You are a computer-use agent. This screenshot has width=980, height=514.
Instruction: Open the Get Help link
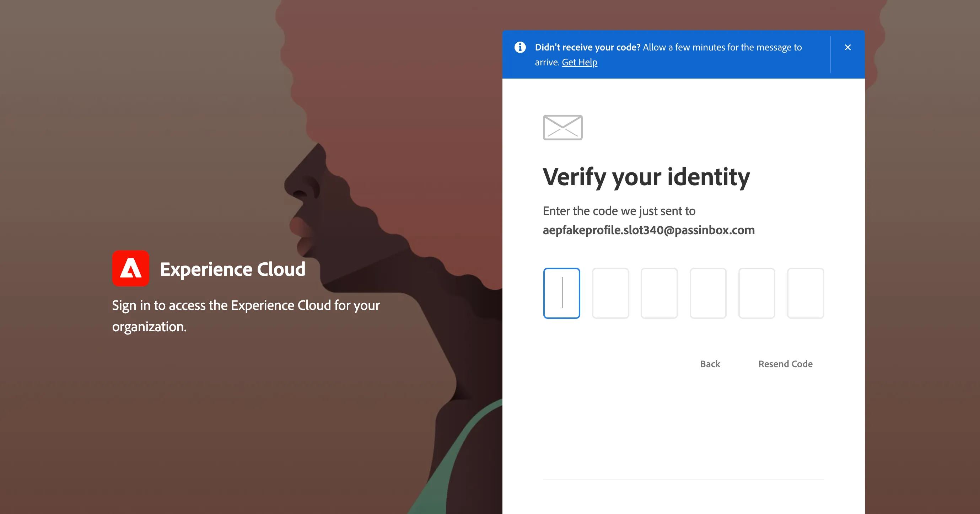(x=580, y=62)
